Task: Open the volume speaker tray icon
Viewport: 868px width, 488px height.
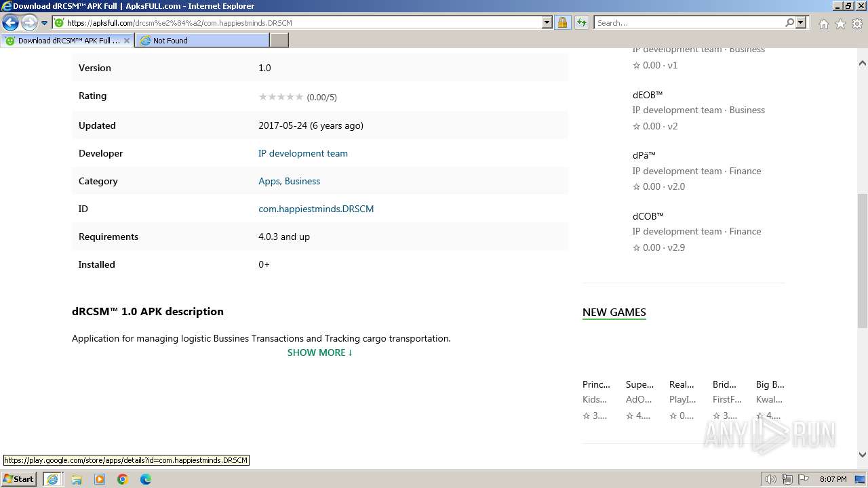Action: (x=770, y=479)
